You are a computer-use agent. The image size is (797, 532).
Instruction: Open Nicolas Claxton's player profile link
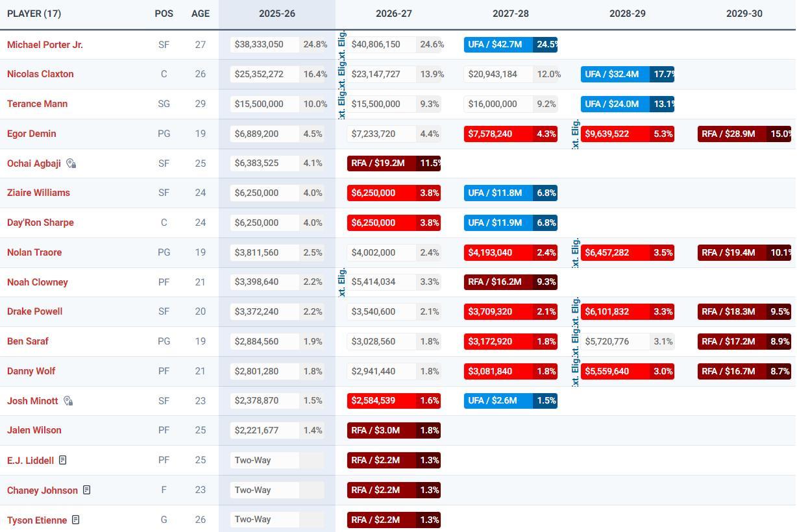tap(40, 74)
